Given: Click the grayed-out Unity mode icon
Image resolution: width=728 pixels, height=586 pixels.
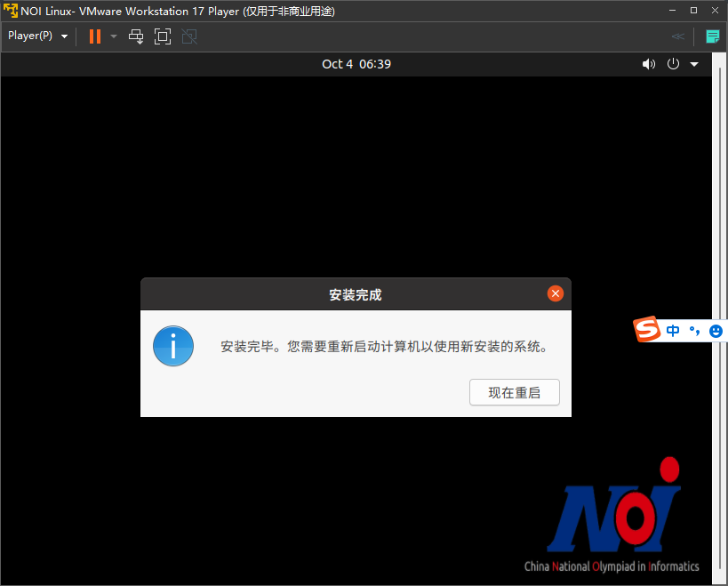Looking at the screenshot, I should click(x=188, y=36).
